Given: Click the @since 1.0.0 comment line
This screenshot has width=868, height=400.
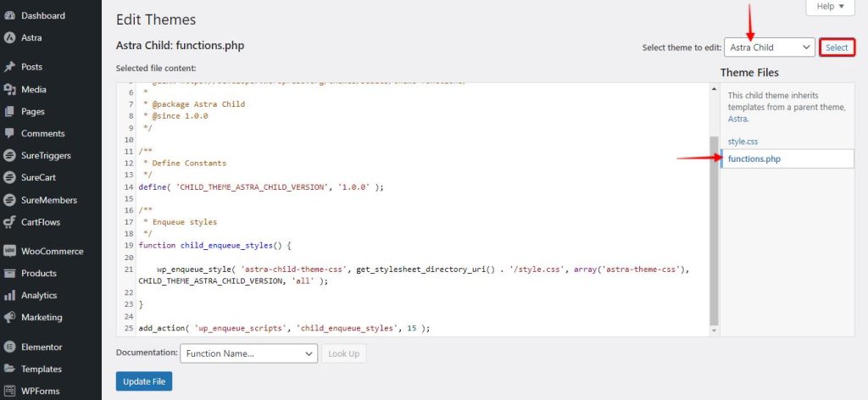Looking at the screenshot, I should (175, 115).
